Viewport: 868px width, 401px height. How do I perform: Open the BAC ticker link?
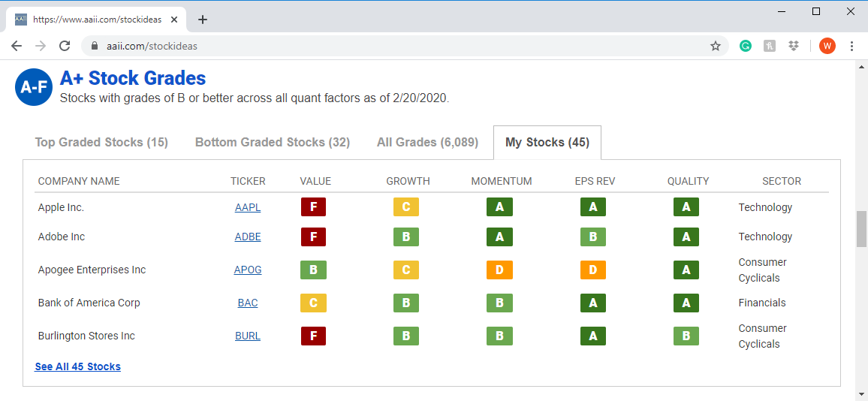coord(248,303)
